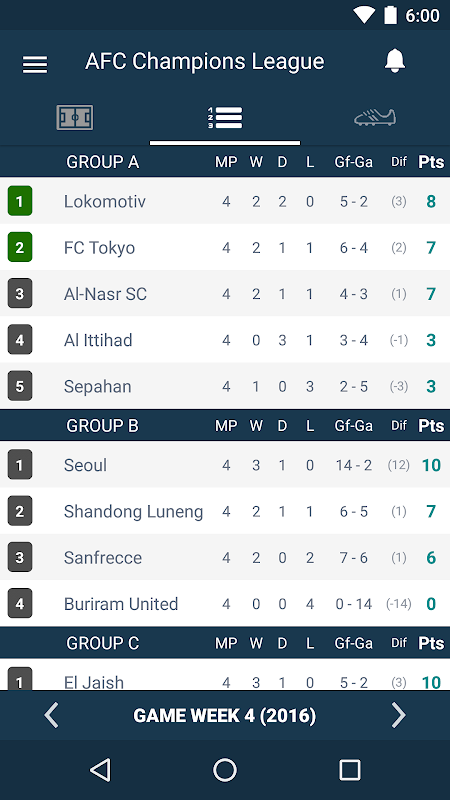Screen dimensions: 450x800
Task: Open the Lokomotiv team row
Action: click(x=225, y=201)
